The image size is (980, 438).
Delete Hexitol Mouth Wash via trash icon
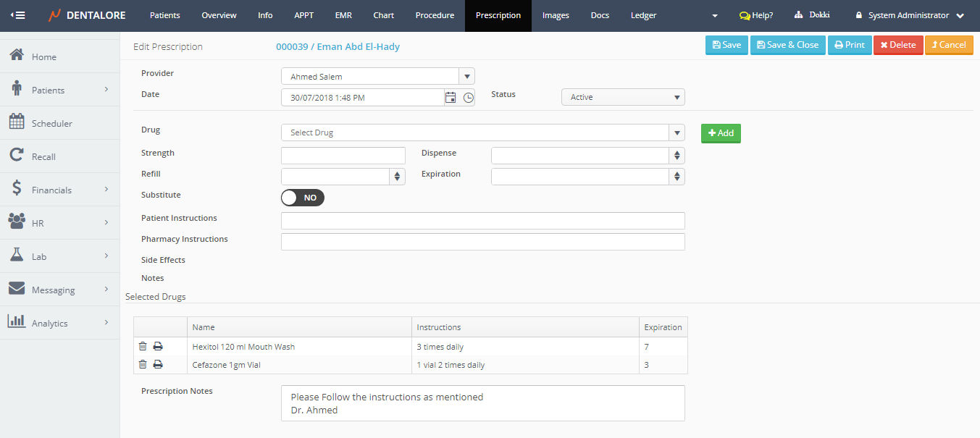point(143,347)
